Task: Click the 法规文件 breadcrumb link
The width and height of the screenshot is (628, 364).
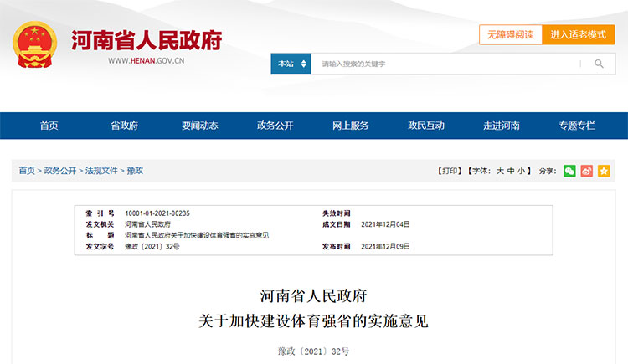Action: (x=100, y=171)
